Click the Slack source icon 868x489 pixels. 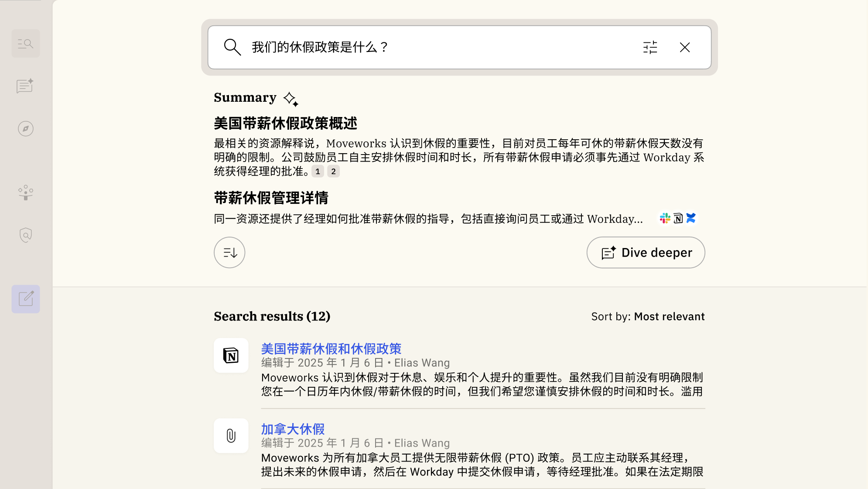[665, 218]
